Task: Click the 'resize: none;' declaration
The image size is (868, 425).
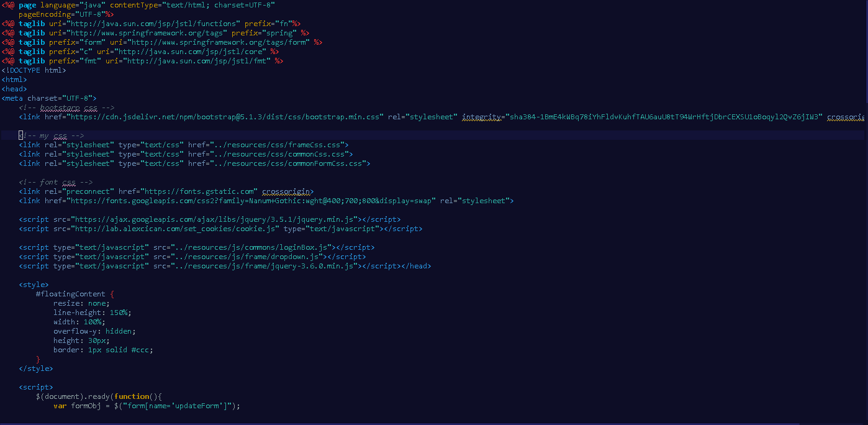Action: pos(81,303)
